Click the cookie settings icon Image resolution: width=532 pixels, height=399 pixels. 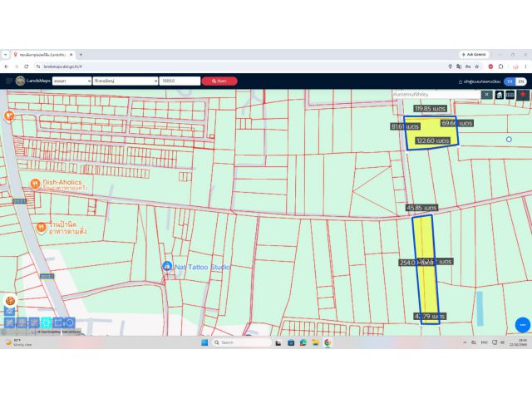point(10,301)
